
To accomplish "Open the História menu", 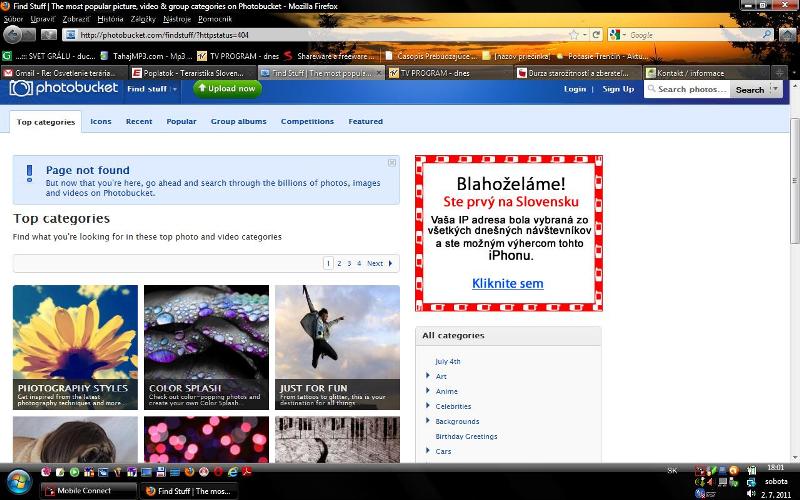I will pyautogui.click(x=111, y=19).
